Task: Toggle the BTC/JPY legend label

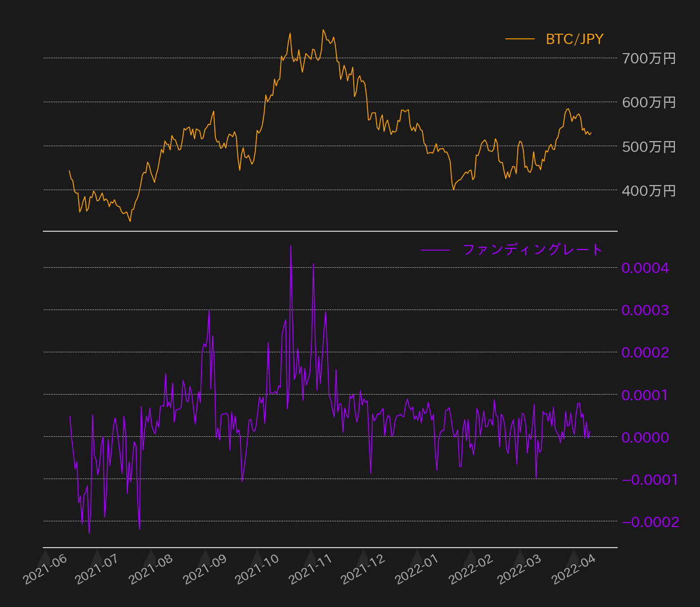Action: tap(574, 39)
